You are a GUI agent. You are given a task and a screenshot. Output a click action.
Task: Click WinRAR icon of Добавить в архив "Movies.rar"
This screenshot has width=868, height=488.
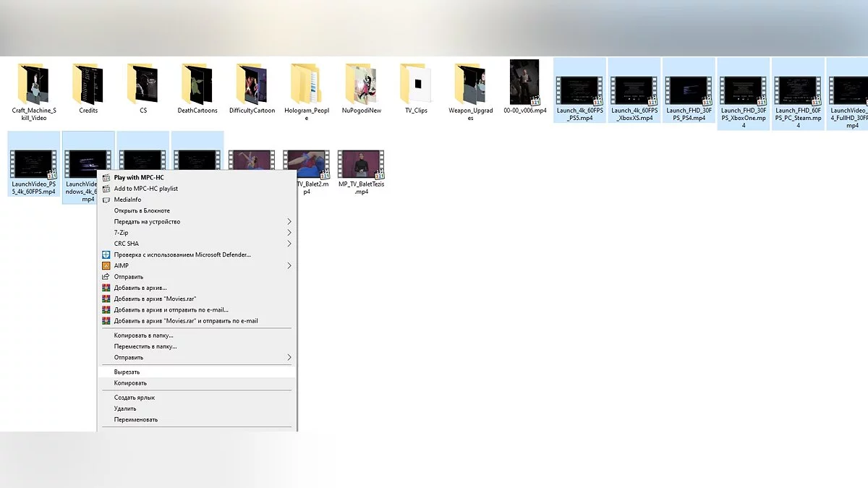point(106,299)
